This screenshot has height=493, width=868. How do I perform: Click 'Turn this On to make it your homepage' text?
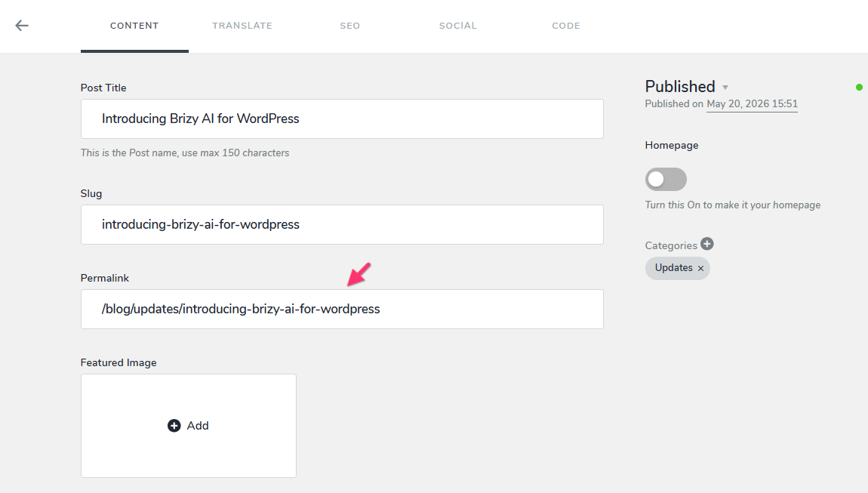click(732, 205)
